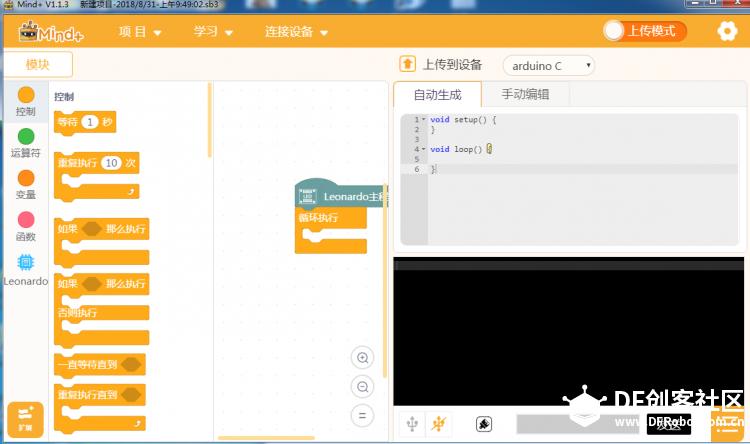Click the Leonardo主程序 hat block
This screenshot has height=444, width=750.
341,193
